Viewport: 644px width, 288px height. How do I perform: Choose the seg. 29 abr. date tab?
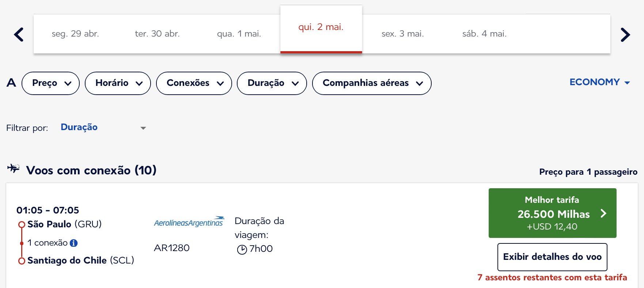[75, 34]
